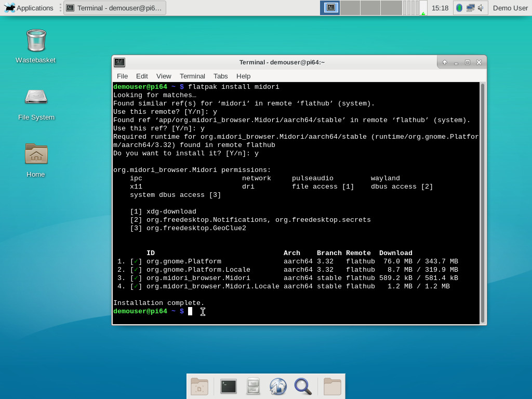Open the Edit menu
532x399 pixels.
coord(142,76)
